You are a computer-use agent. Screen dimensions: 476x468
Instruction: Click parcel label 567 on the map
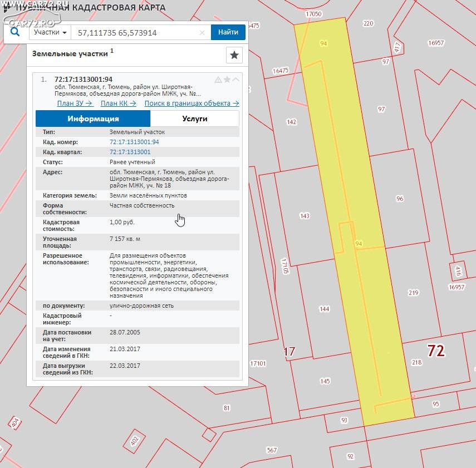coord(272,450)
